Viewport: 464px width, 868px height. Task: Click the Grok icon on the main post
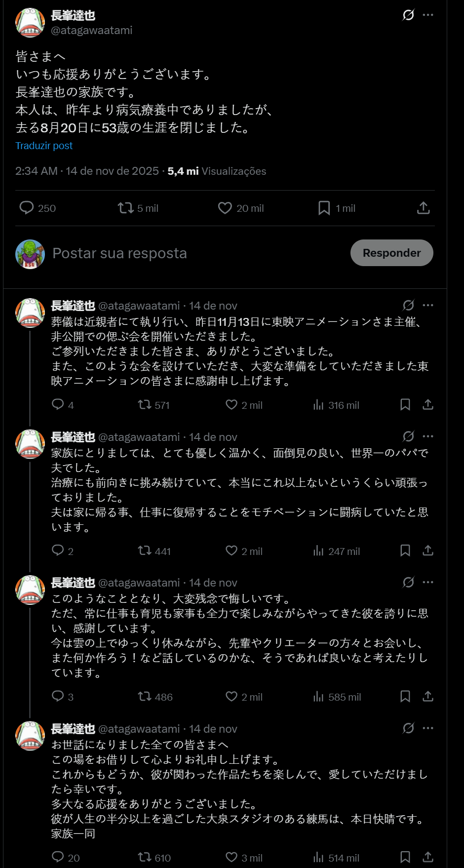click(x=408, y=15)
